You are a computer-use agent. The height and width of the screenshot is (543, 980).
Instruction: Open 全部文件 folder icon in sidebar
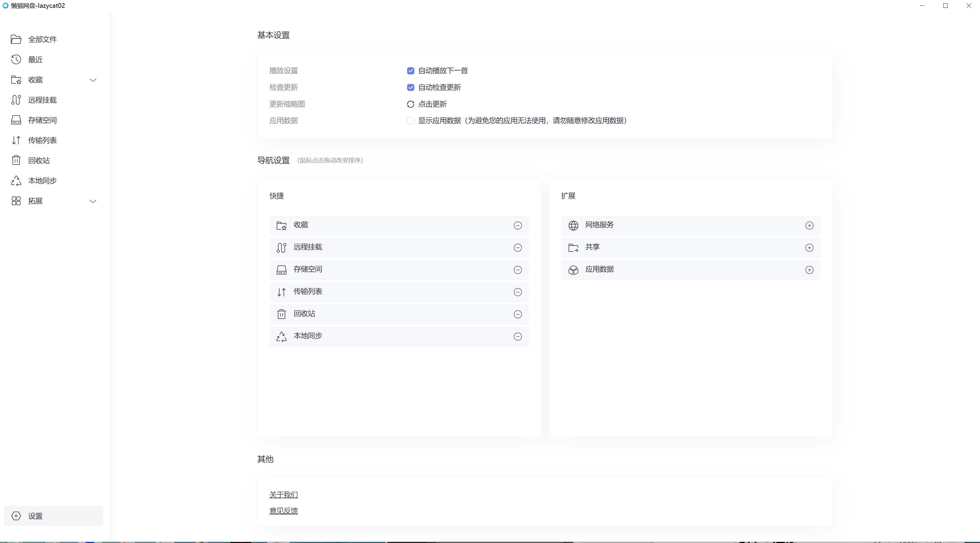(16, 39)
